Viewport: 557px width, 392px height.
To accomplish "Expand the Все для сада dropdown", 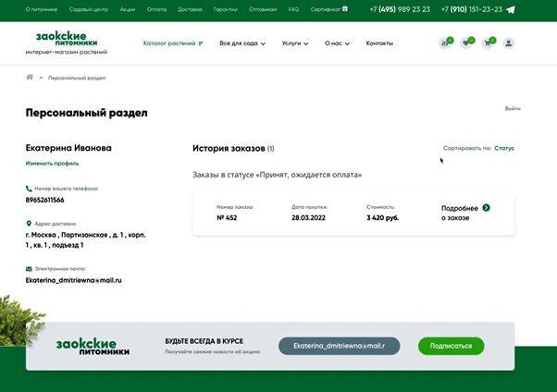I will (241, 43).
